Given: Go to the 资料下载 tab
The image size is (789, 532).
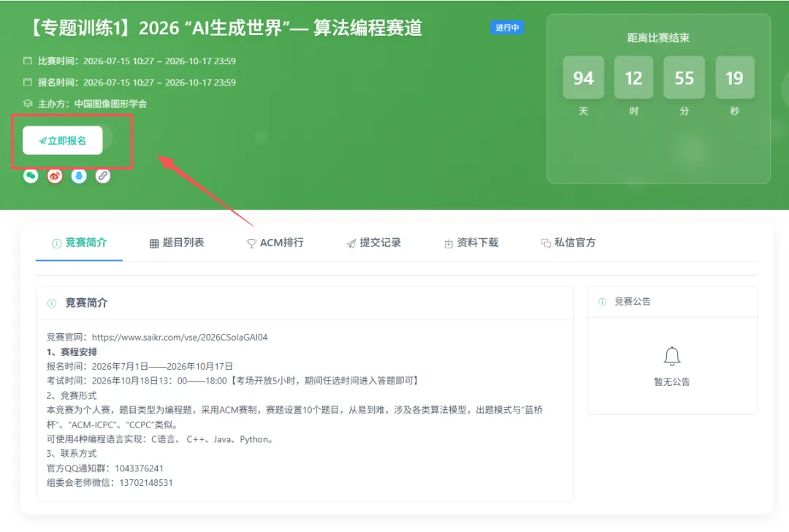Looking at the screenshot, I should 471,243.
